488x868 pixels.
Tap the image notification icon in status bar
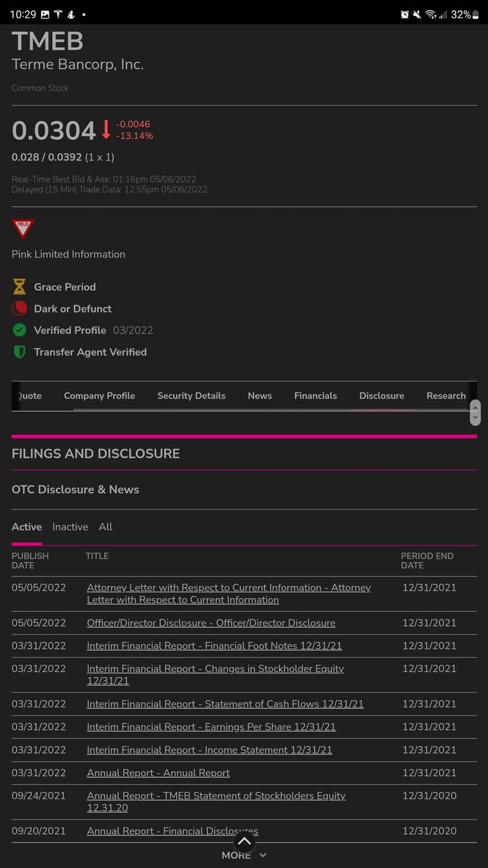point(45,14)
